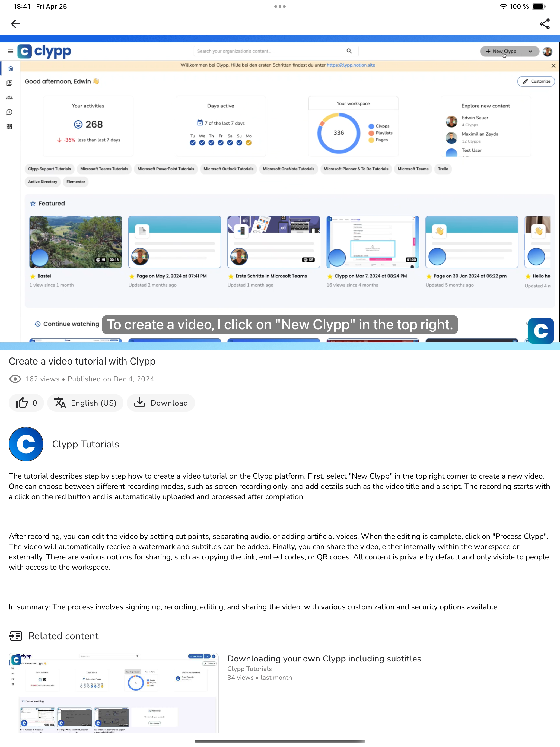
Task: Focus the organization content search field
Action: [x=276, y=51]
